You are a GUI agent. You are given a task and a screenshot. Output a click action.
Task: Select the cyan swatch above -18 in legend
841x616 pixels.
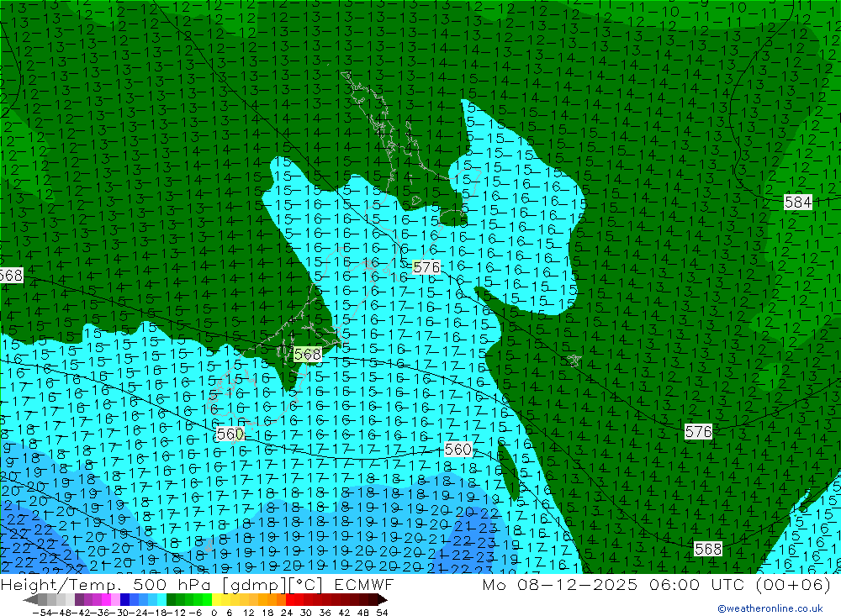(161, 600)
